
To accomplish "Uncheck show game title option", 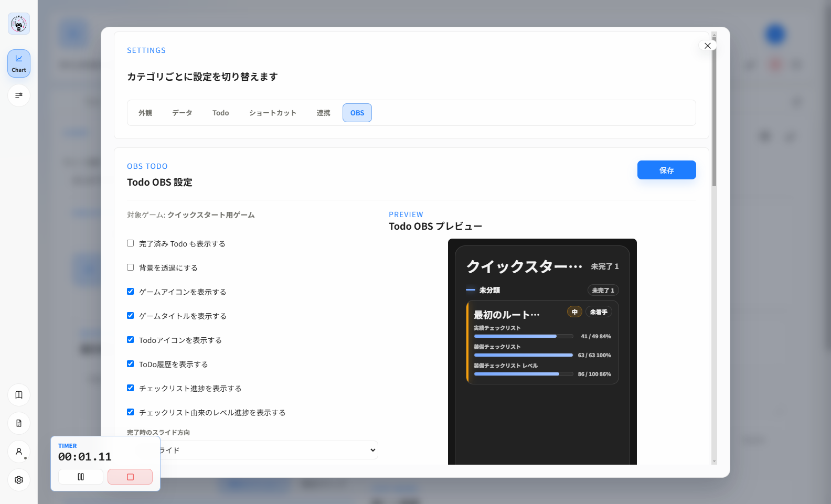I will [x=130, y=316].
